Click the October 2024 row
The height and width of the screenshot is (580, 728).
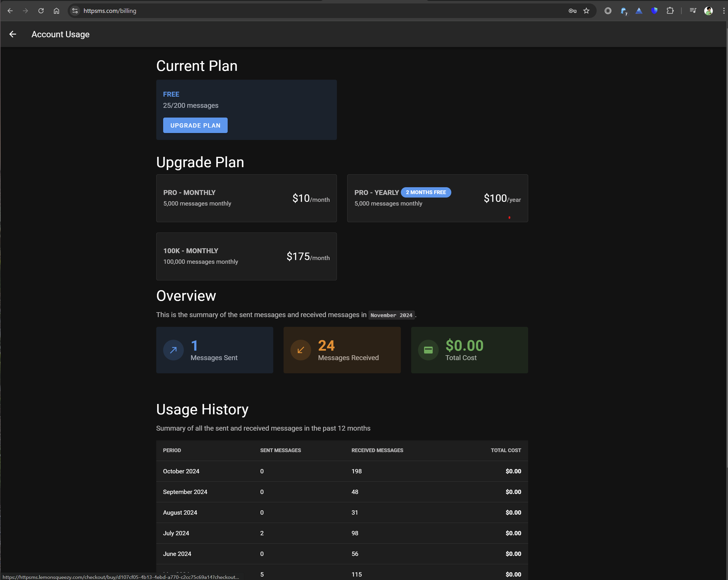(342, 471)
